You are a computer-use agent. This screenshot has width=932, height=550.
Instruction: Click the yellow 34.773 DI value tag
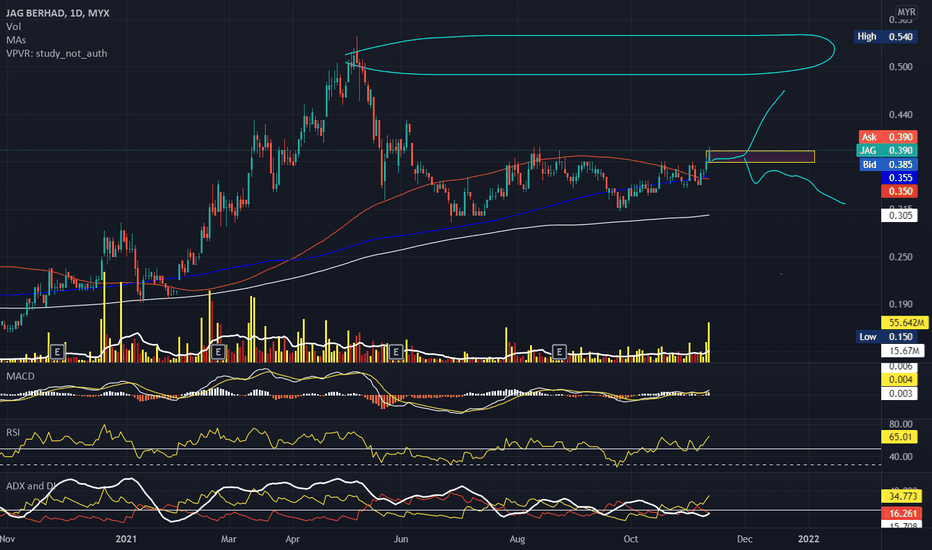[901, 496]
